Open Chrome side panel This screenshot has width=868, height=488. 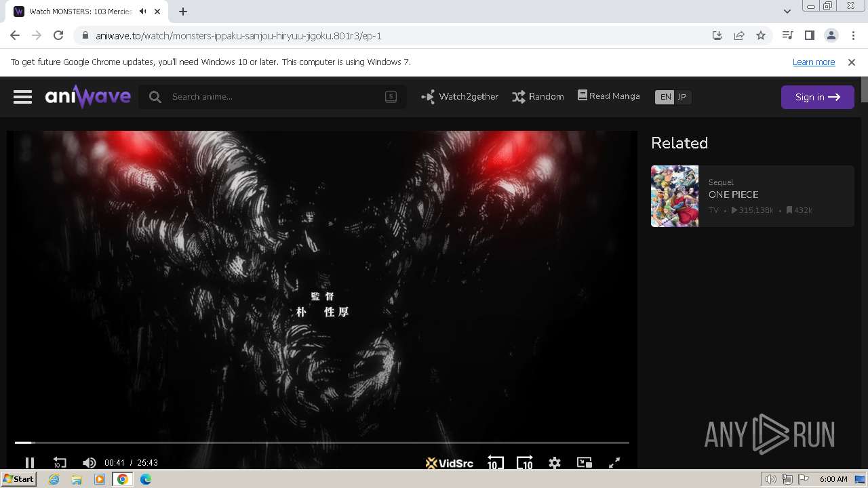click(x=809, y=35)
